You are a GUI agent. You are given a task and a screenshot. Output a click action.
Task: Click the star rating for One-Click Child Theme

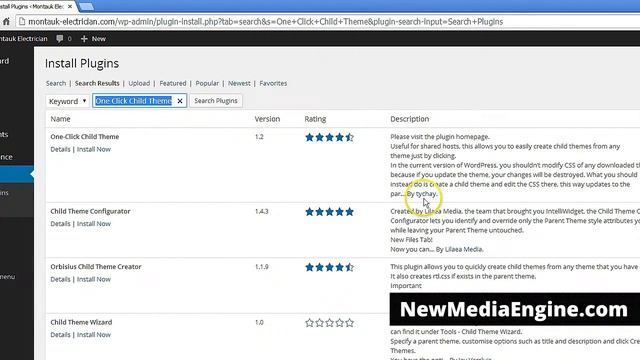329,138
